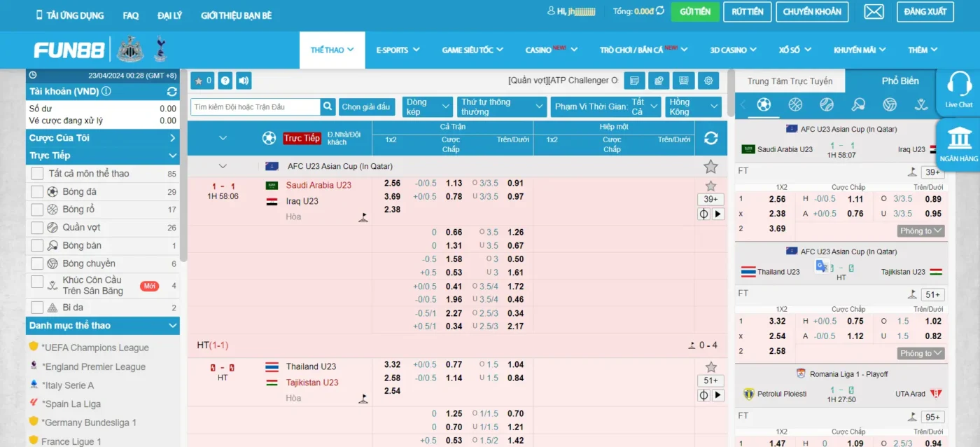The height and width of the screenshot is (447, 980).
Task: Click the team or match search field
Action: tap(255, 107)
